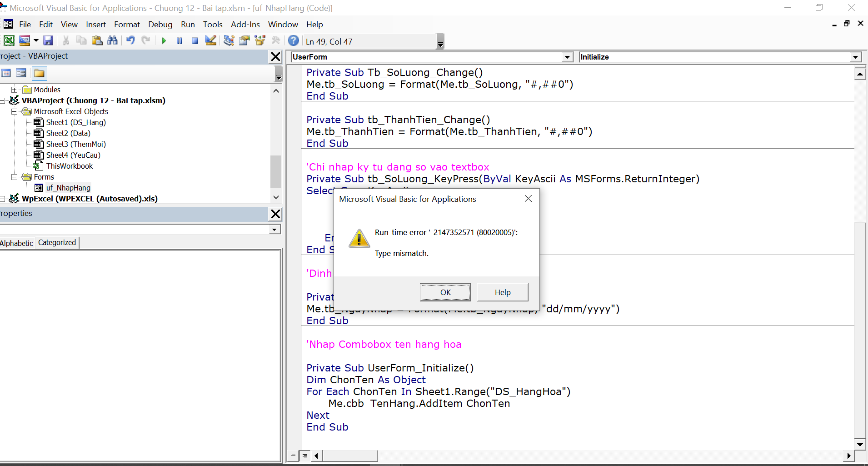The width and height of the screenshot is (868, 466).
Task: Click the Copy icon in toolbar
Action: click(x=81, y=40)
